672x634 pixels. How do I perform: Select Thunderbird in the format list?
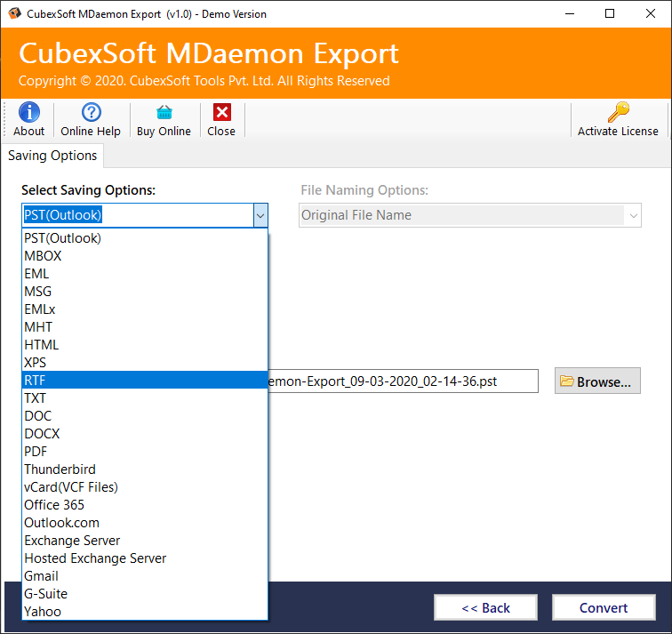(x=144, y=469)
